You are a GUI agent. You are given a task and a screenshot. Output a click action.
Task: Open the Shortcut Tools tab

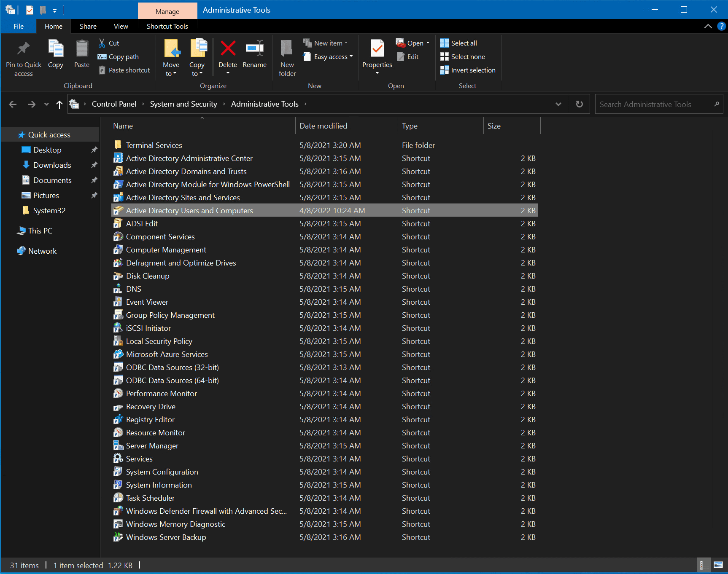tap(167, 26)
